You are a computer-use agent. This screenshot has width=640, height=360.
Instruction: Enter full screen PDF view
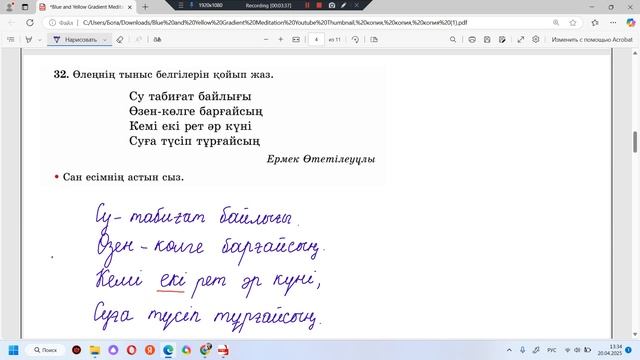(520, 40)
